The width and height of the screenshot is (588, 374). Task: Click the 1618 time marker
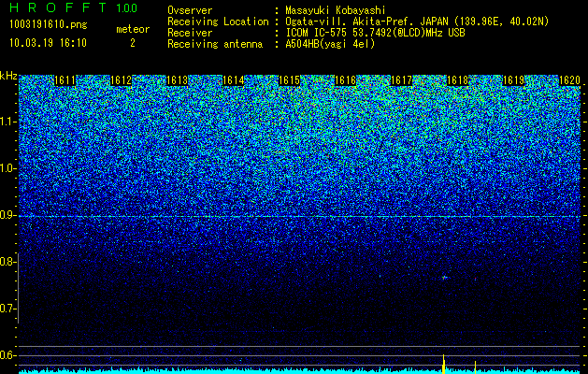tap(458, 80)
